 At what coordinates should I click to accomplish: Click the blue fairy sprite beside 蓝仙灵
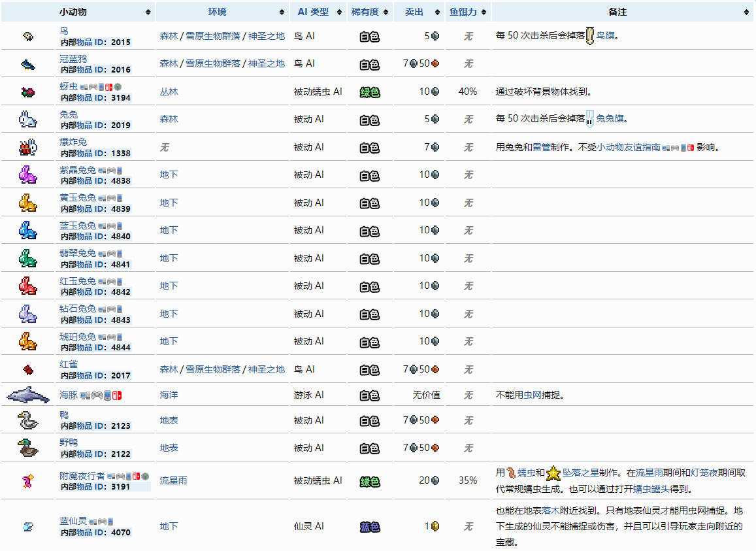pyautogui.click(x=28, y=526)
